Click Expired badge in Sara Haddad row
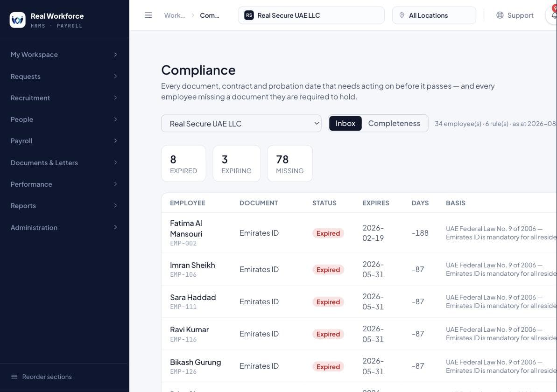 [x=328, y=302]
